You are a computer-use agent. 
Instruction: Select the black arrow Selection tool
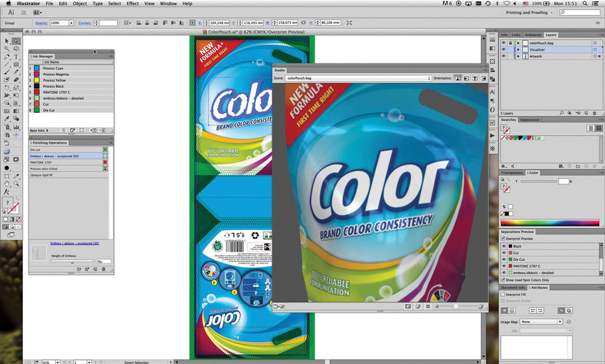pos(7,41)
